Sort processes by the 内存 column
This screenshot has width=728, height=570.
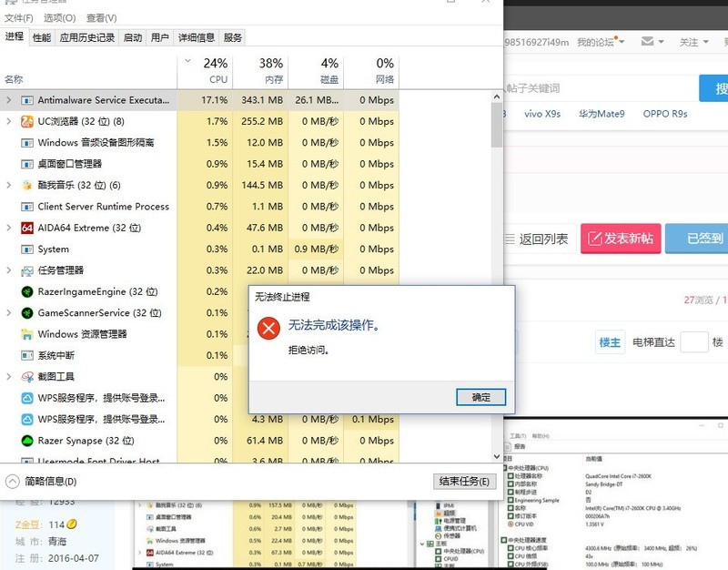click(x=260, y=72)
